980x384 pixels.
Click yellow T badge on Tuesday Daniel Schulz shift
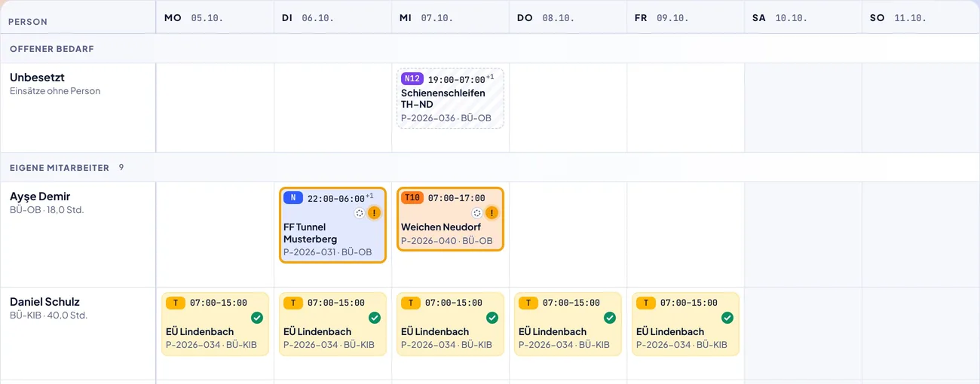pyautogui.click(x=293, y=303)
